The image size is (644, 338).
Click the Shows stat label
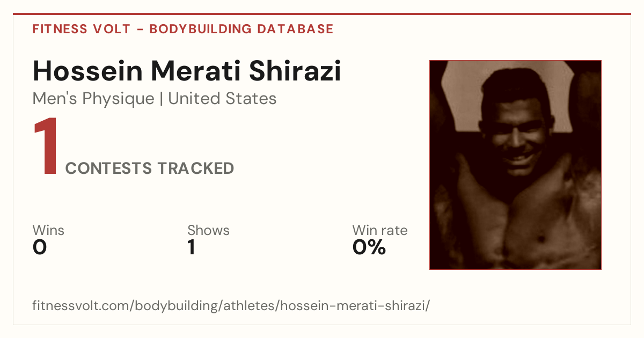(x=208, y=230)
